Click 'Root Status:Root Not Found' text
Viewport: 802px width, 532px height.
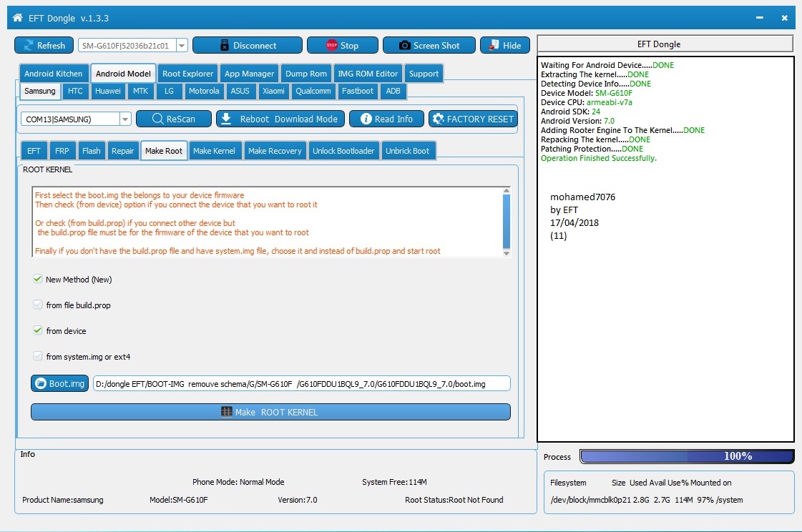click(454, 500)
